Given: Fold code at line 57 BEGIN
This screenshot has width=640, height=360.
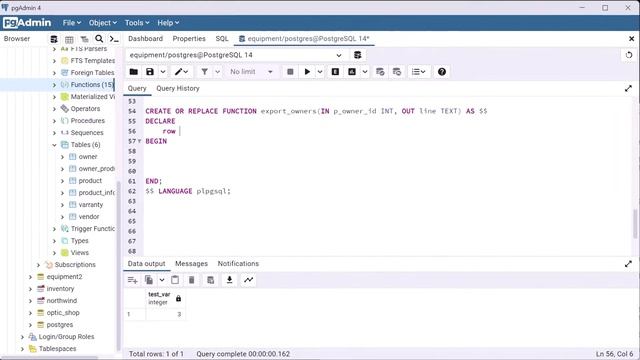Looking at the screenshot, I should [140, 141].
